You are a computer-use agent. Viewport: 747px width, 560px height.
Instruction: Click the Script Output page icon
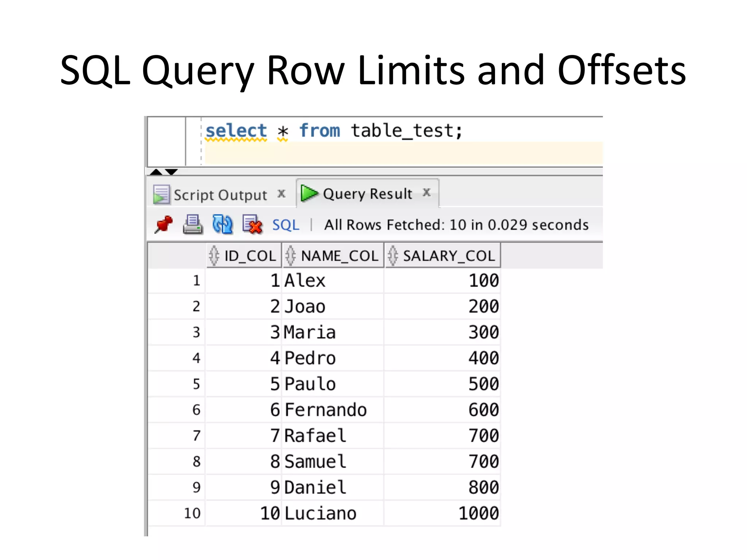[x=161, y=194]
